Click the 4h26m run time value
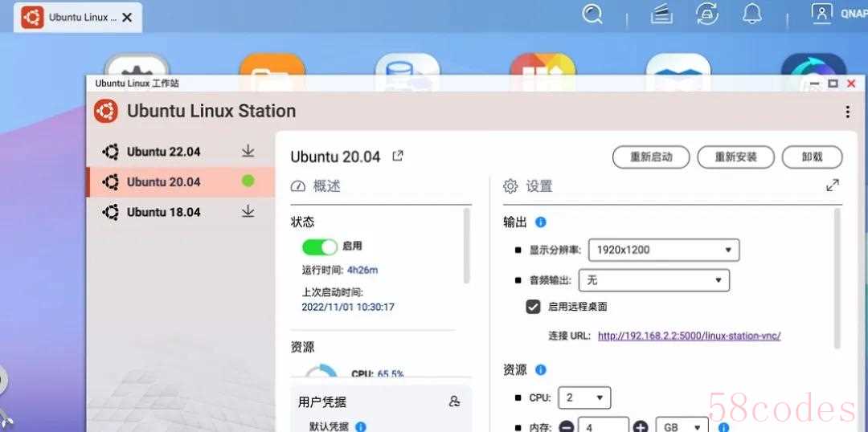The height and width of the screenshot is (432, 868). click(362, 270)
